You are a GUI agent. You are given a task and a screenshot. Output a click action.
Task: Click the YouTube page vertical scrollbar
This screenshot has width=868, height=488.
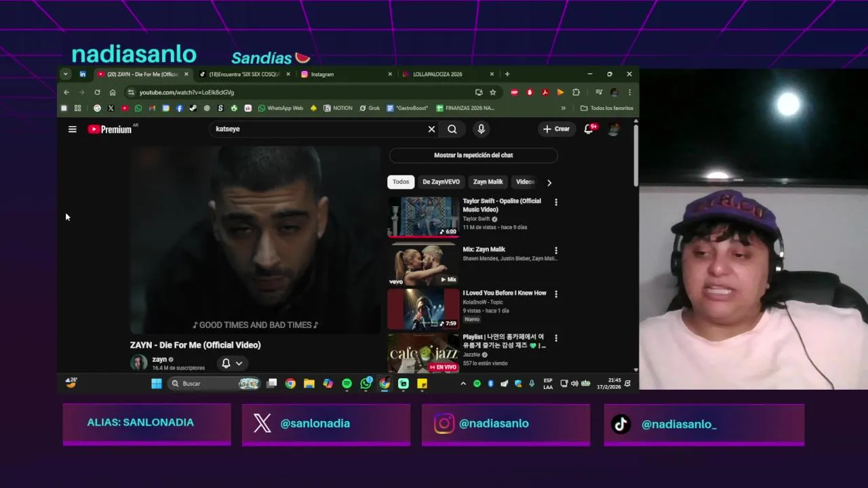[x=635, y=156]
